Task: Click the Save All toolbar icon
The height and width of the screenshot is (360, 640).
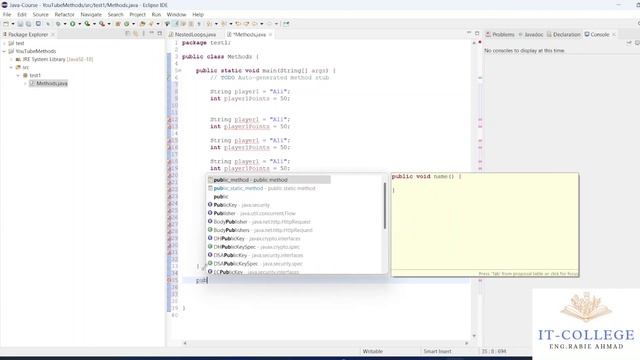Action: pyautogui.click(x=28, y=24)
